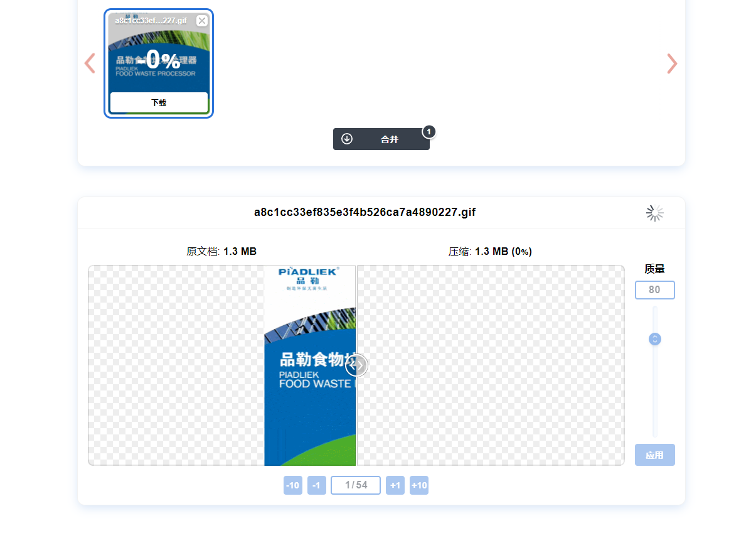
Task: Click the -0% overlay on thumbnail
Action: coord(159,60)
